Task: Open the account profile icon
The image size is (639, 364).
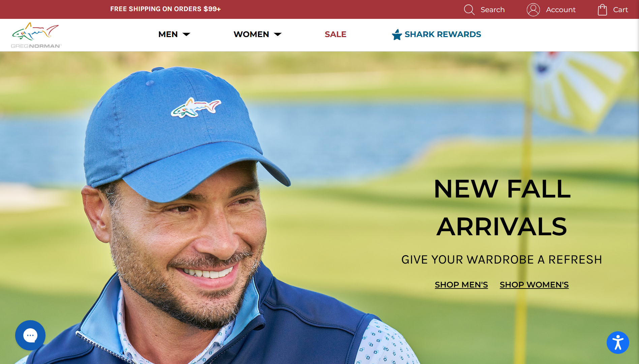Action: [533, 10]
